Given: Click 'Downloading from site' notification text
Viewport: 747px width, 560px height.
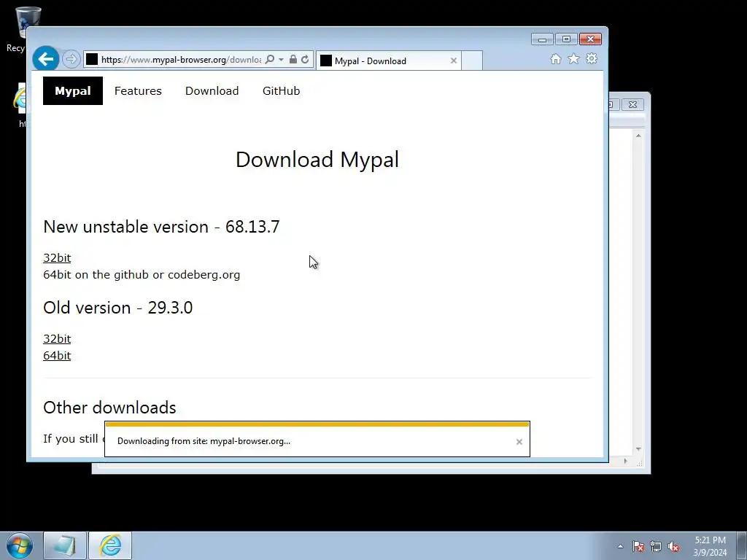Looking at the screenshot, I should [204, 441].
